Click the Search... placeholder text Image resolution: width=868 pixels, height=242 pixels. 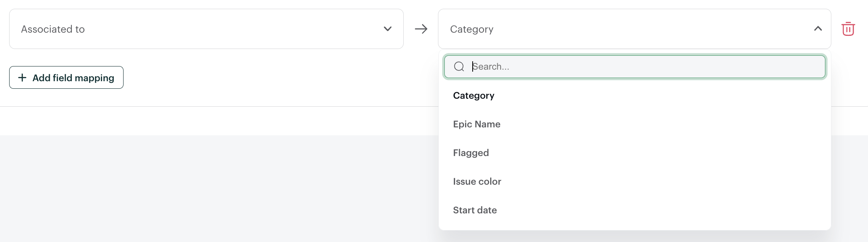[491, 66]
